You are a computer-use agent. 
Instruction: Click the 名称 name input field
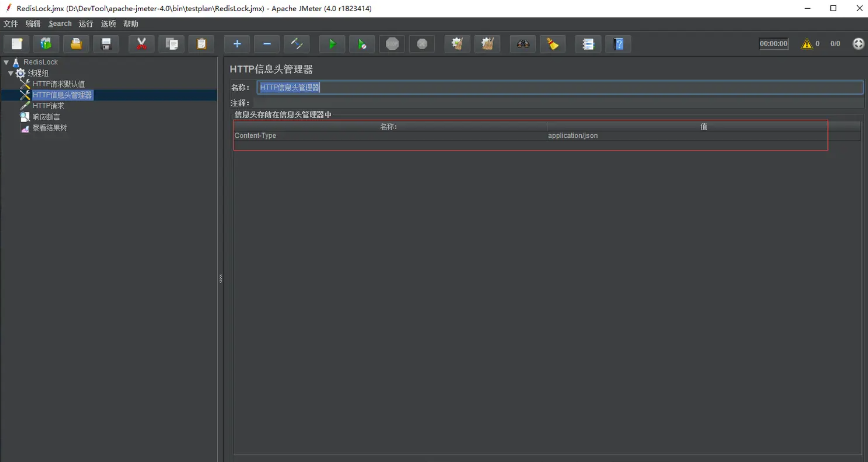click(x=559, y=88)
